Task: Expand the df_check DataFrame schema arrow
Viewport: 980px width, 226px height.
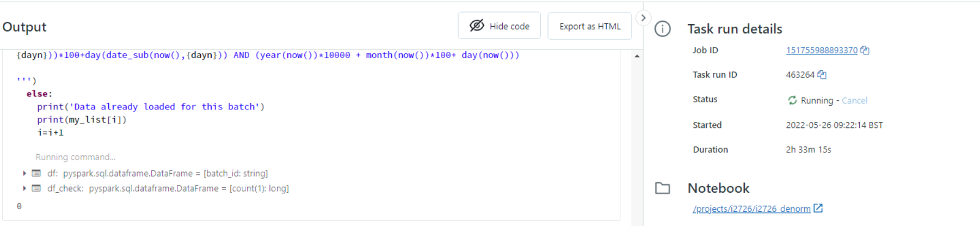Action: coord(24,188)
